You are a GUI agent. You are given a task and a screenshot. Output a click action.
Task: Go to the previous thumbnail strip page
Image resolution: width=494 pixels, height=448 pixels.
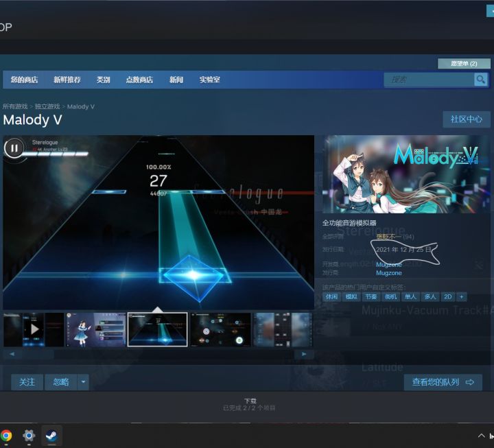pyautogui.click(x=12, y=354)
